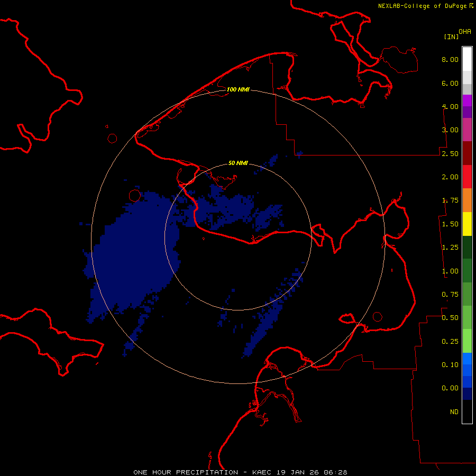Select the 0.25 legend value
476x476 pixels.
click(x=450, y=342)
